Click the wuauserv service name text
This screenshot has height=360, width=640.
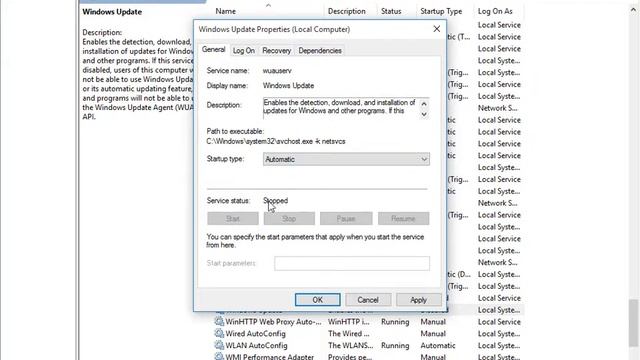click(x=277, y=71)
